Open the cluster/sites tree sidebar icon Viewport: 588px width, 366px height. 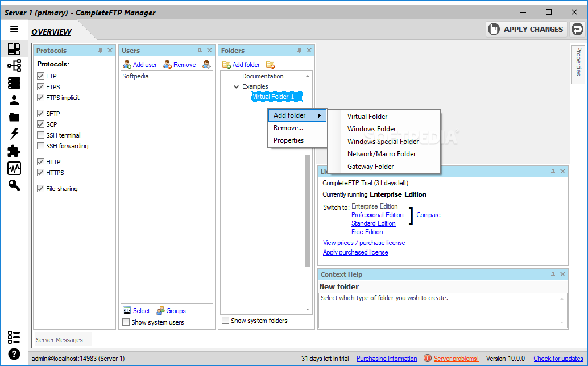(14, 66)
